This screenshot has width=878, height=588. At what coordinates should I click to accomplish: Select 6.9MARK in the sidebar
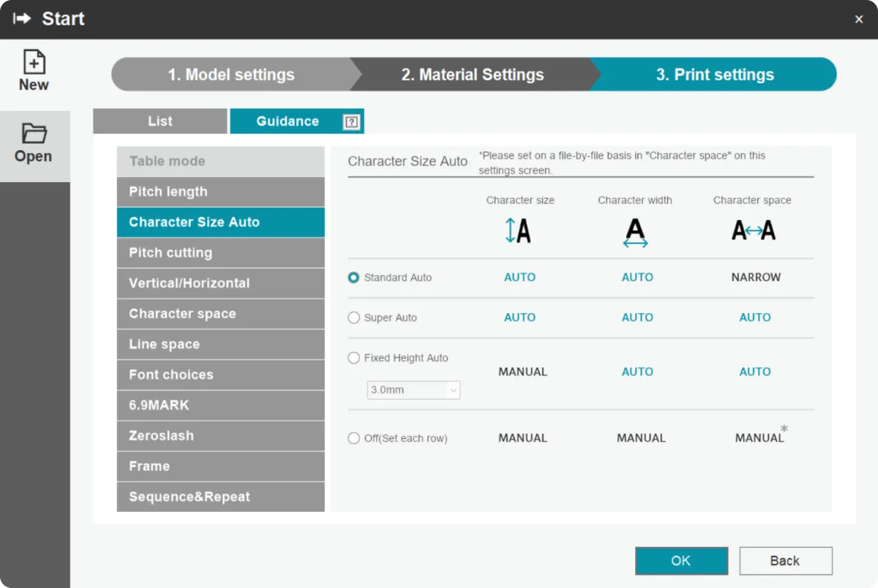click(x=220, y=405)
